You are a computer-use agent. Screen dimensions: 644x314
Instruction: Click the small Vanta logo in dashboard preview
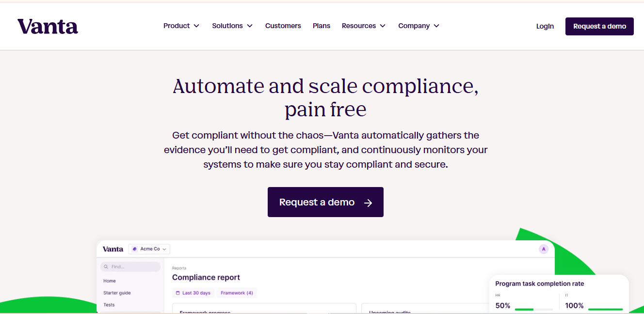point(113,249)
